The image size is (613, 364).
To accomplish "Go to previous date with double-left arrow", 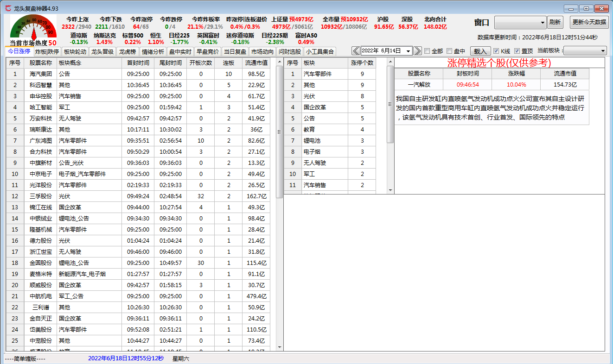I will coord(356,51).
